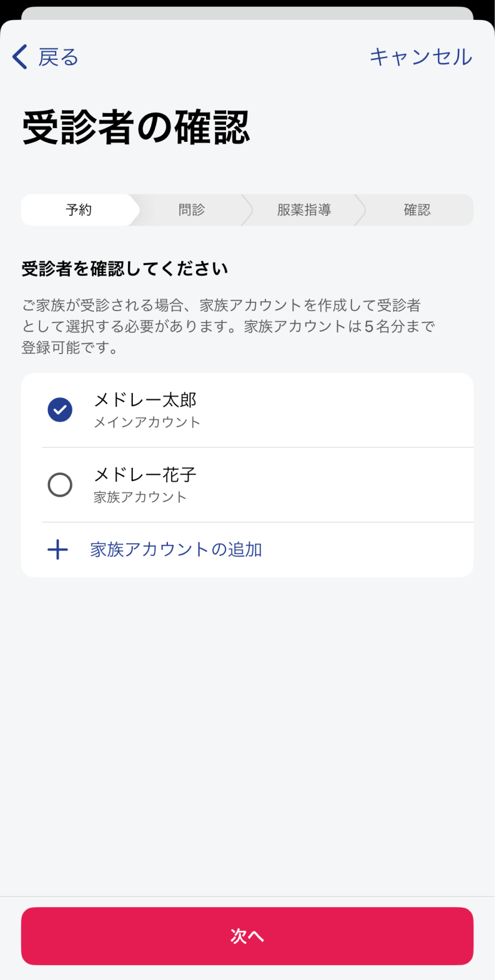Click the plus icon to add family

click(x=58, y=549)
